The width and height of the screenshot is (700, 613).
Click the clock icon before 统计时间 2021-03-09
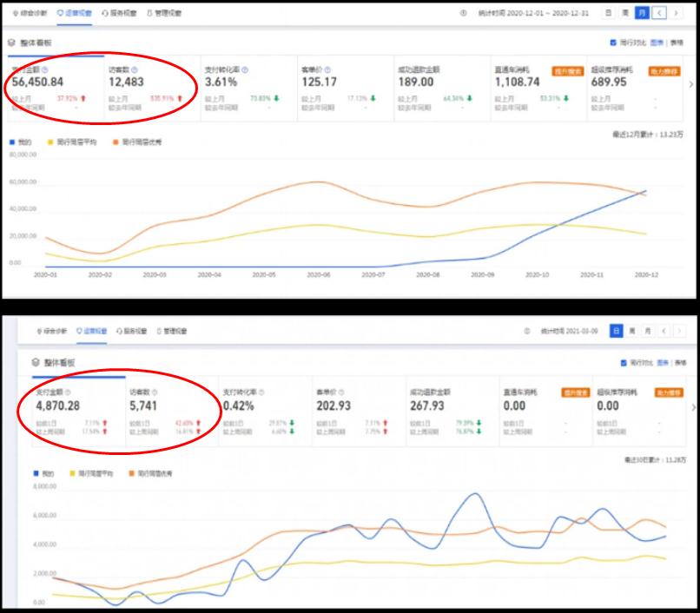[x=526, y=332]
